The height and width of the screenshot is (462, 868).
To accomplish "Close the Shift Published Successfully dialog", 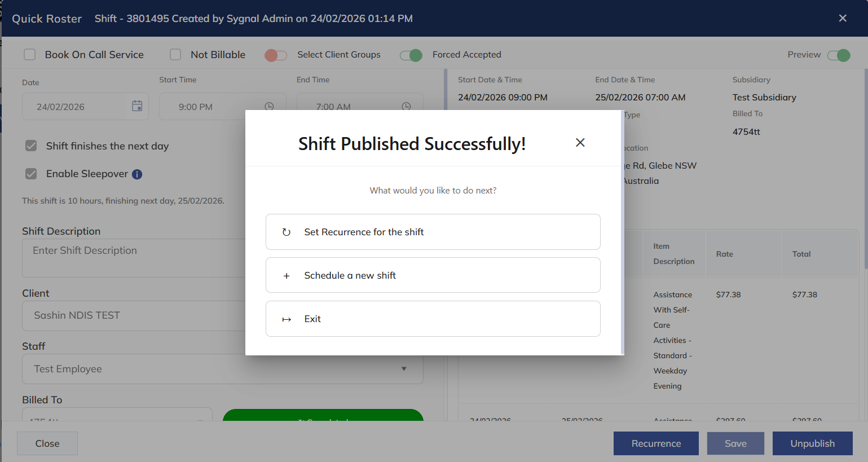I will click(580, 143).
